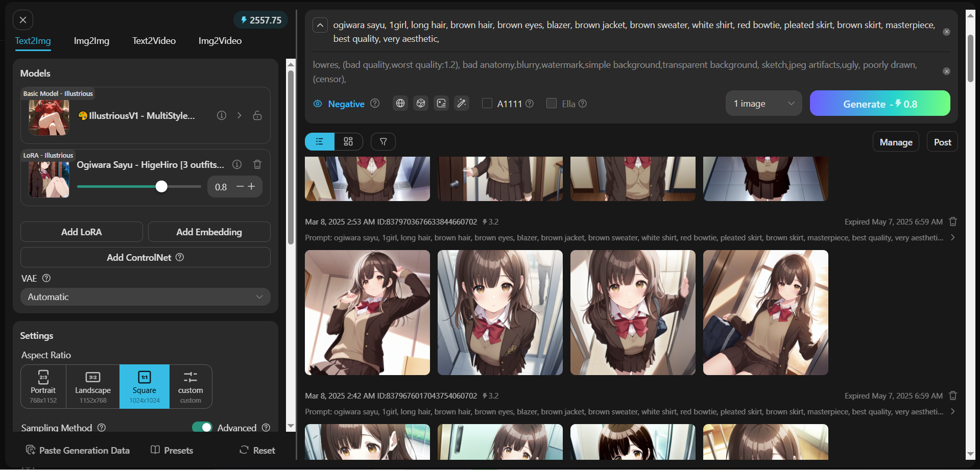Image resolution: width=980 pixels, height=470 pixels.
Task: Switch to list view
Action: (x=320, y=141)
